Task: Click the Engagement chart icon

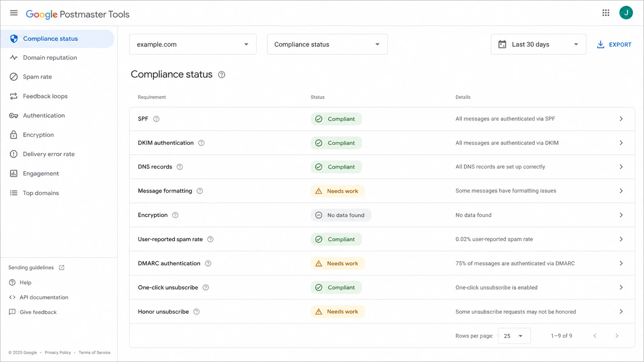Action: pos(14,173)
